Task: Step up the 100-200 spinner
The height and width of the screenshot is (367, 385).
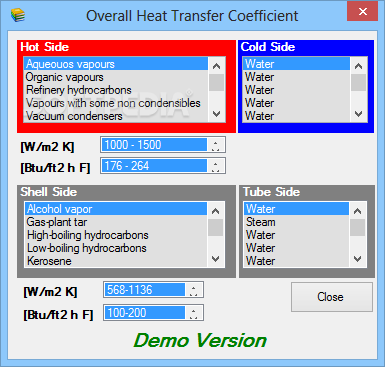Action: pos(194,310)
